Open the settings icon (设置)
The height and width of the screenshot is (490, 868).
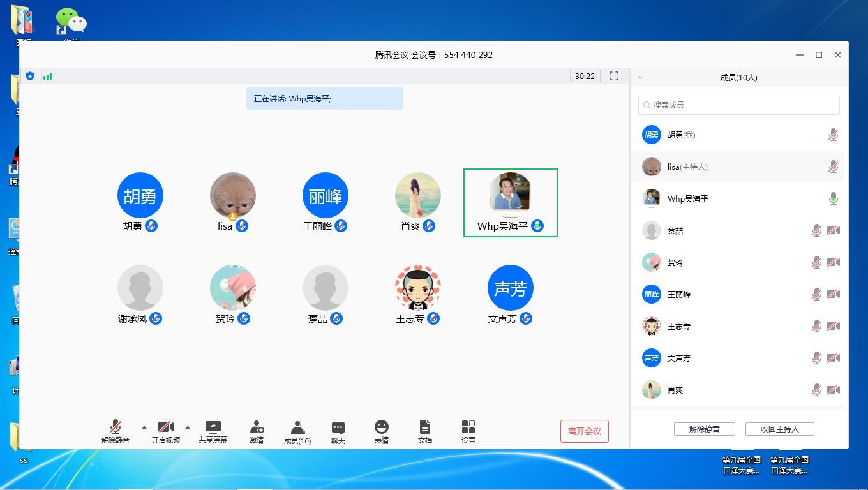468,427
